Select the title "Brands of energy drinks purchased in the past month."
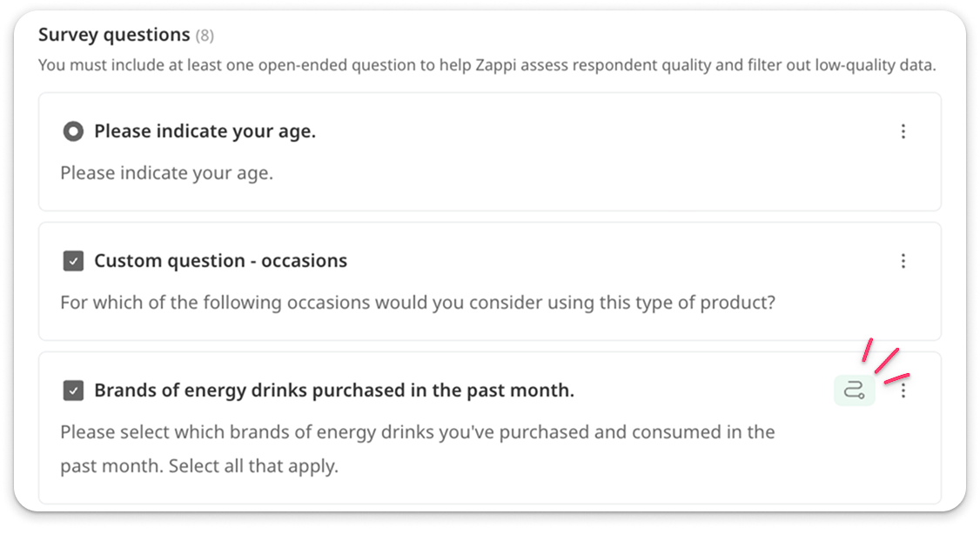980x534 pixels. 334,390
